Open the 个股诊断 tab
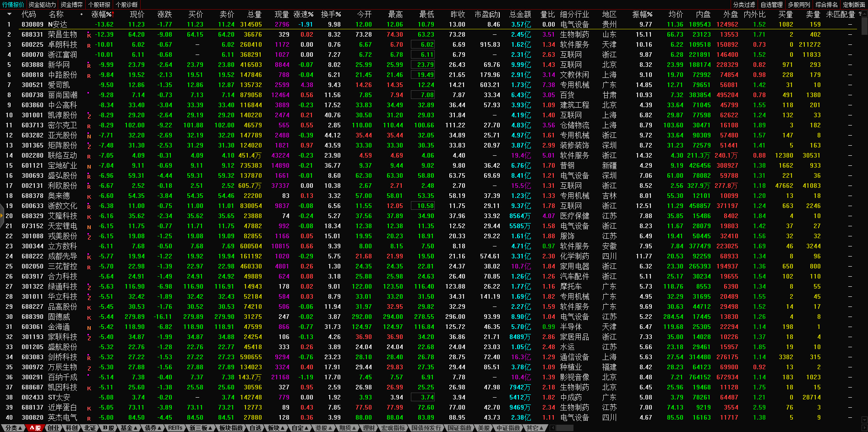This screenshot has width=868, height=432. [x=126, y=5]
